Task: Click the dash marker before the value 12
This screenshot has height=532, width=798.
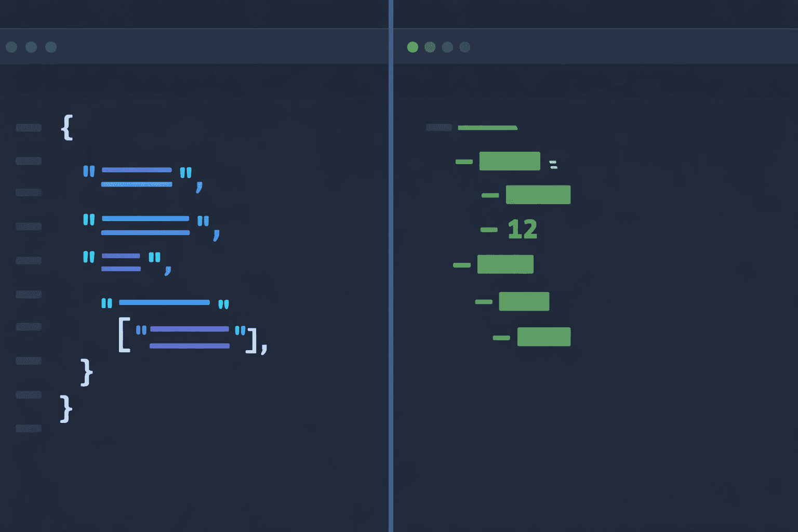Action: 489,229
